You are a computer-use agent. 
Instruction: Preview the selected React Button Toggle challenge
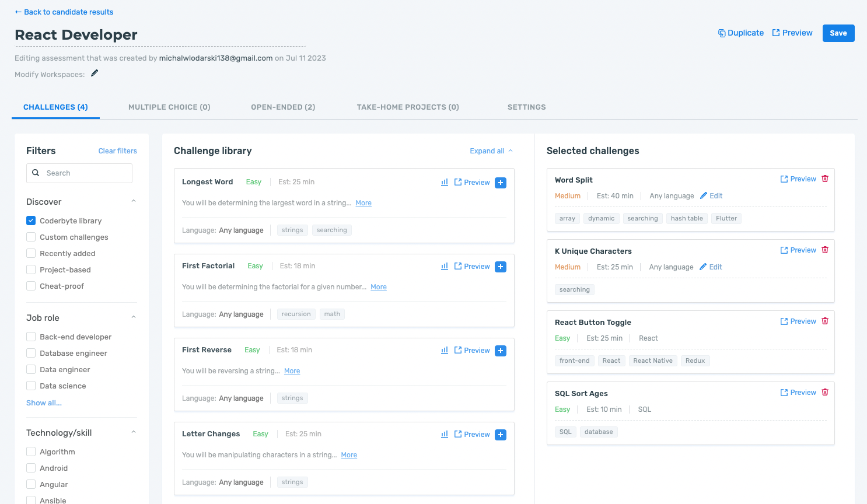tap(798, 321)
